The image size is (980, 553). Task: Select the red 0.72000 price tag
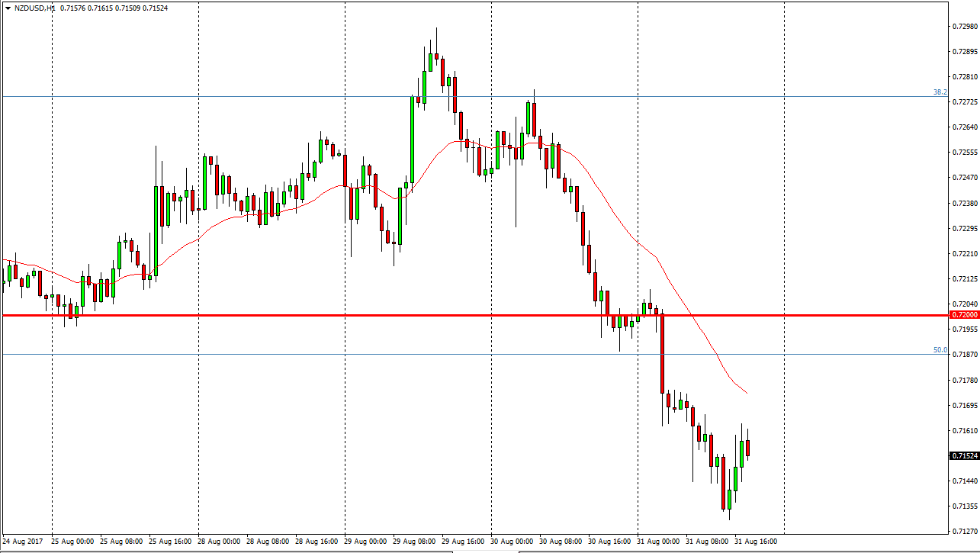tap(963, 314)
